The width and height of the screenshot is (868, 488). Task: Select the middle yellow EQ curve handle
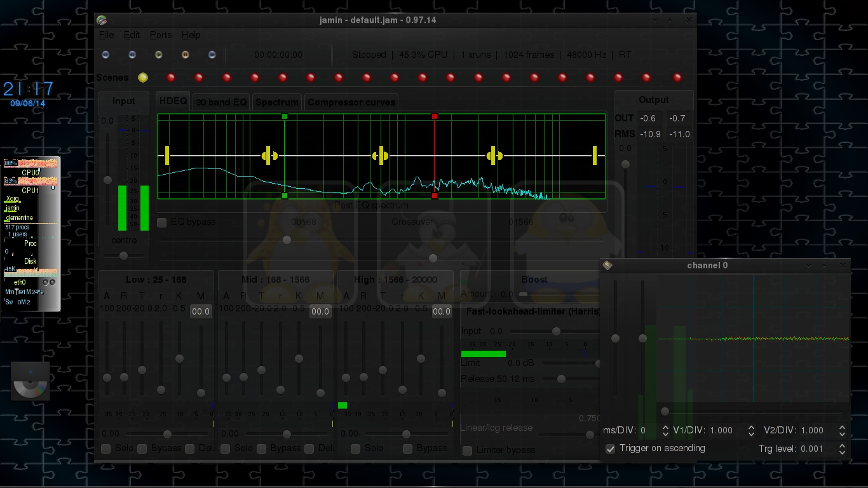[x=381, y=155]
